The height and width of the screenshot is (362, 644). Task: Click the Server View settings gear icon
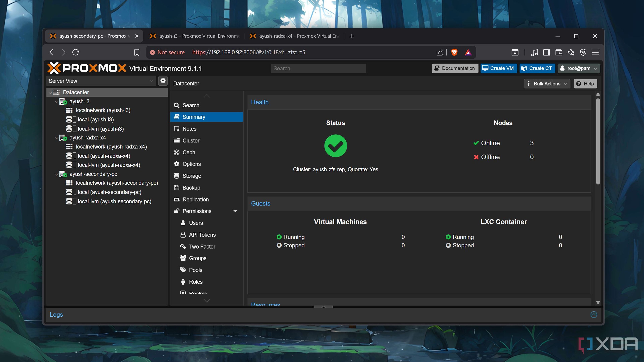(x=163, y=81)
